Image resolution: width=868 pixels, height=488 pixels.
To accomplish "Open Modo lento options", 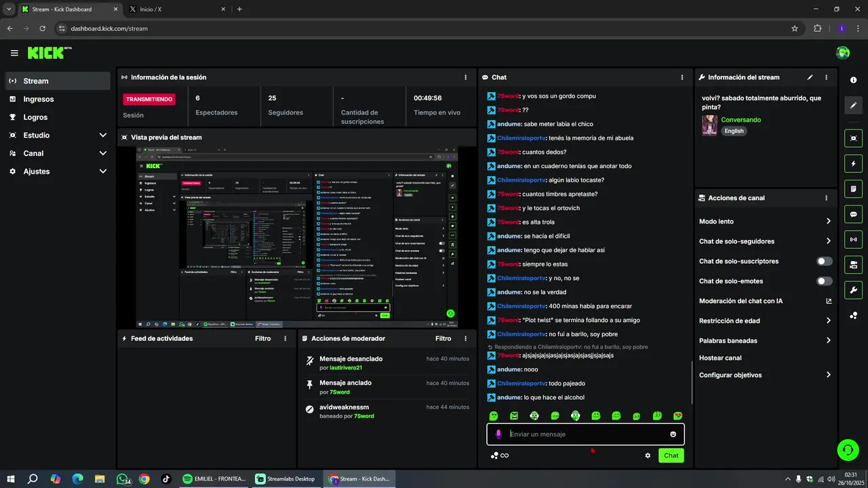I will [x=765, y=221].
